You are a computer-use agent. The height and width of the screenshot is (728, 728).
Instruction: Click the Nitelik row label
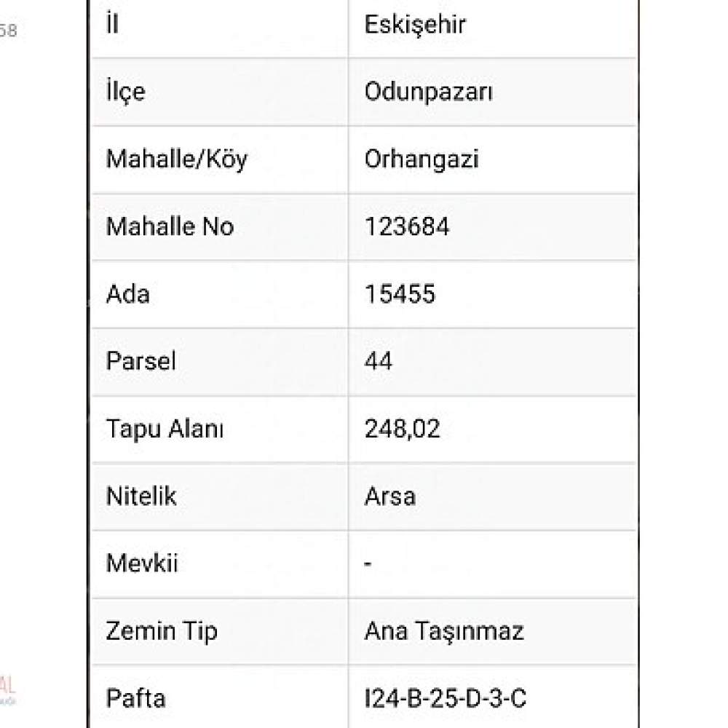(x=141, y=496)
